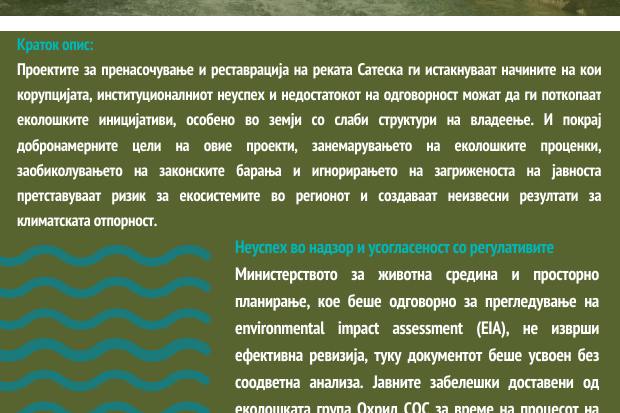Click the word "претставуваат" in the summary paragraph
The height and width of the screenshot is (413, 620).
pos(62,195)
